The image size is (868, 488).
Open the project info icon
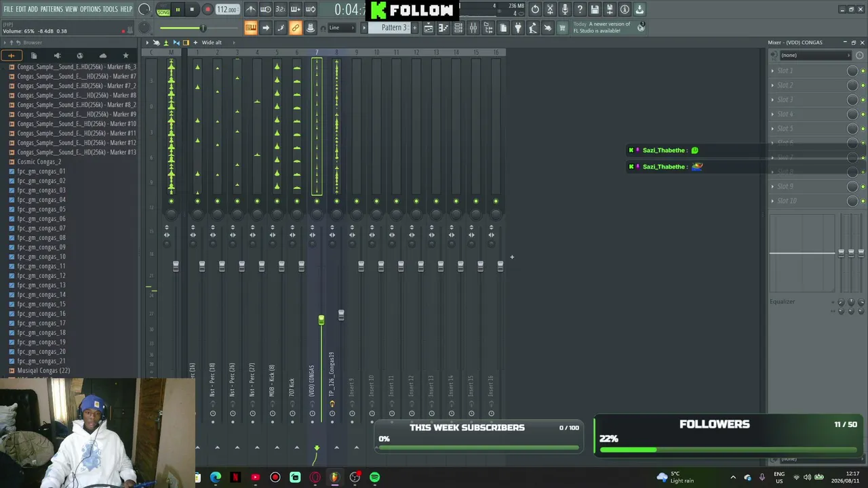click(x=625, y=9)
